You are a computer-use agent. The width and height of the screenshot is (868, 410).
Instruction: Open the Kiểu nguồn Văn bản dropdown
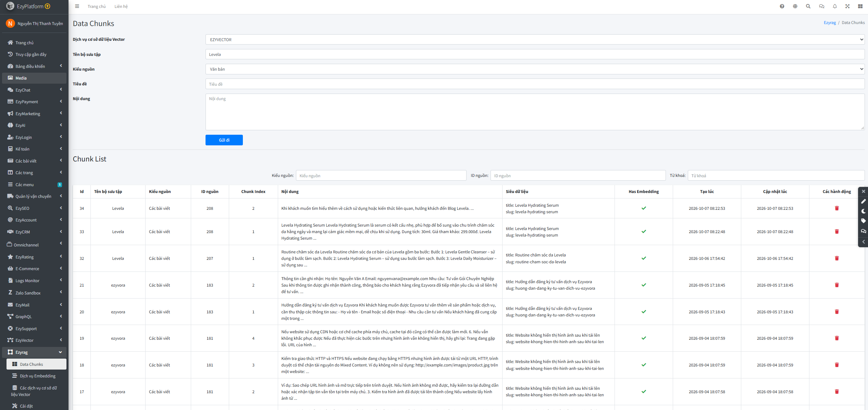[x=535, y=69]
